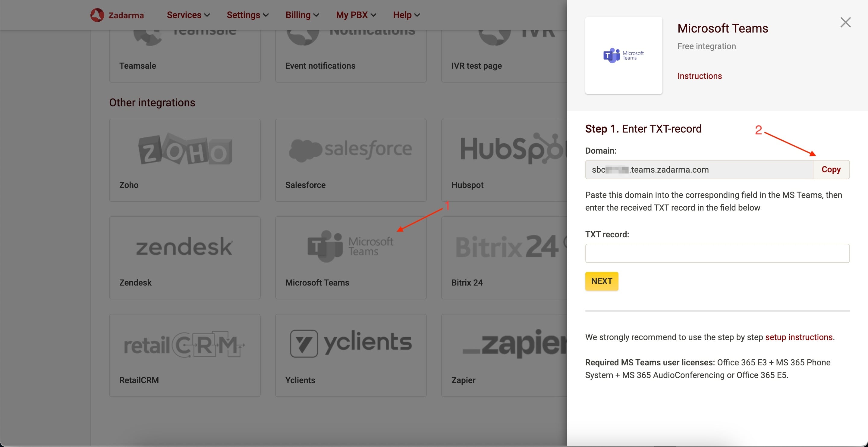Image resolution: width=868 pixels, height=447 pixels.
Task: Click the Microsoft Teams logo thumbnail in the panel
Action: point(623,55)
